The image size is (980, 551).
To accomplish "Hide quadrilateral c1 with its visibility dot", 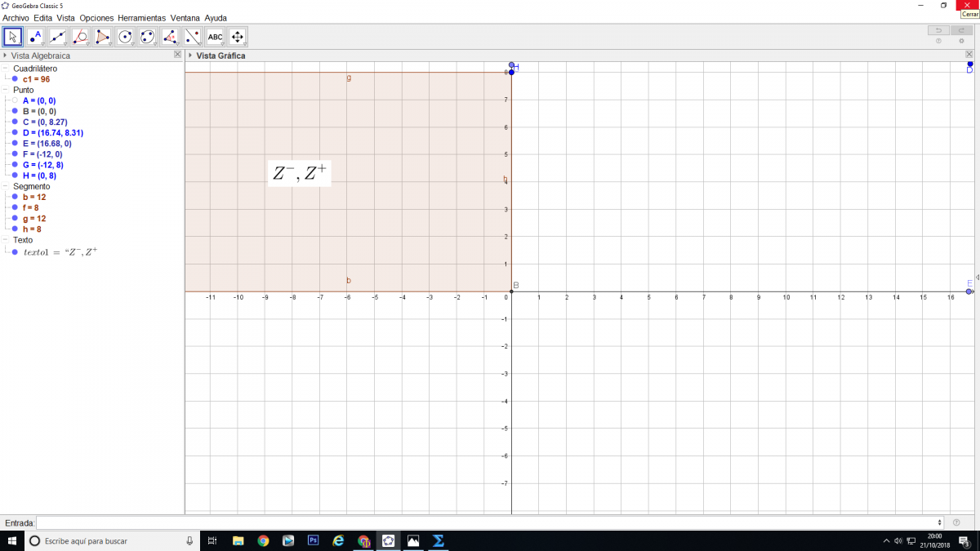I will coord(15,79).
